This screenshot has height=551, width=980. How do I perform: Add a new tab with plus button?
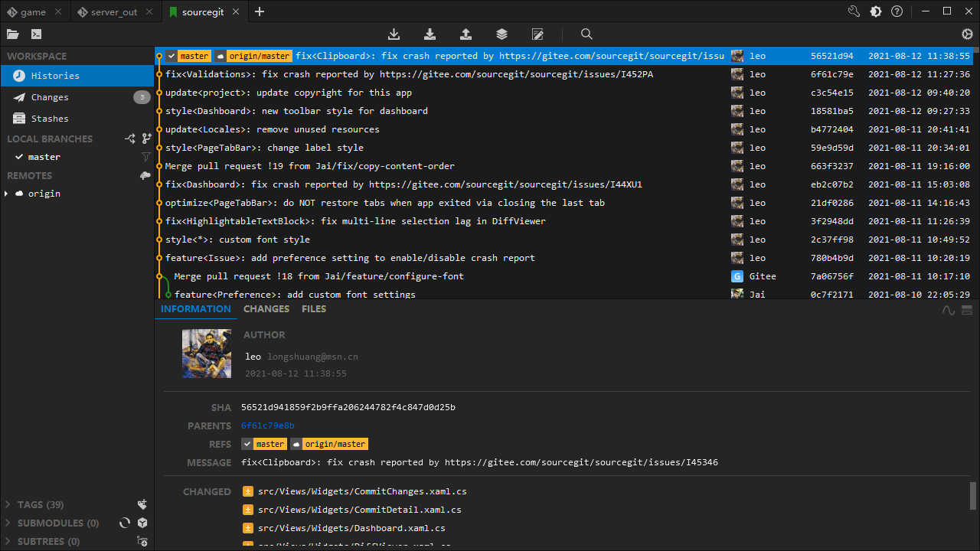click(x=260, y=11)
